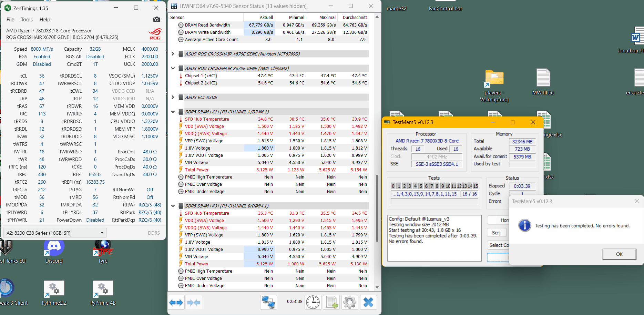Viewport: 644px width, 315px height.
Task: Select the PyPrime2.2 desktop shortcut
Action: pos(54,293)
